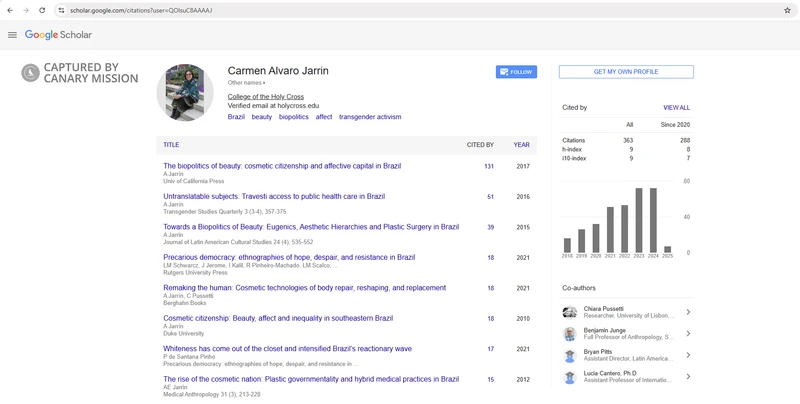Click Benjamin Junge's avatar image
The width and height of the screenshot is (800, 404).
point(569,334)
